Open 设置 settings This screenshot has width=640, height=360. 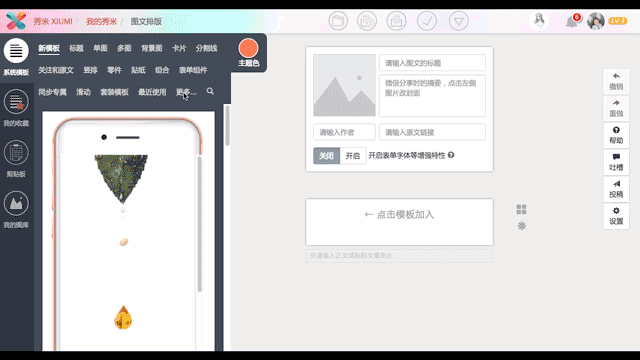click(x=616, y=216)
